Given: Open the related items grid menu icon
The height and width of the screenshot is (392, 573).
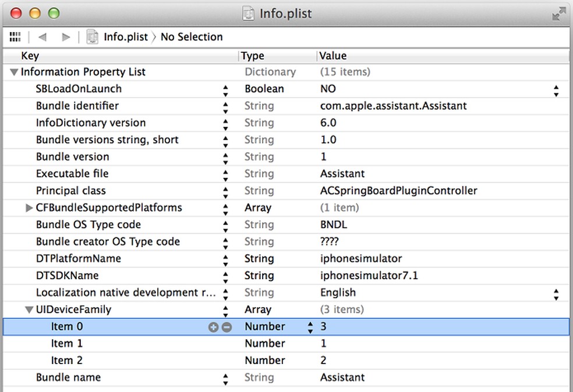Looking at the screenshot, I should click(15, 37).
